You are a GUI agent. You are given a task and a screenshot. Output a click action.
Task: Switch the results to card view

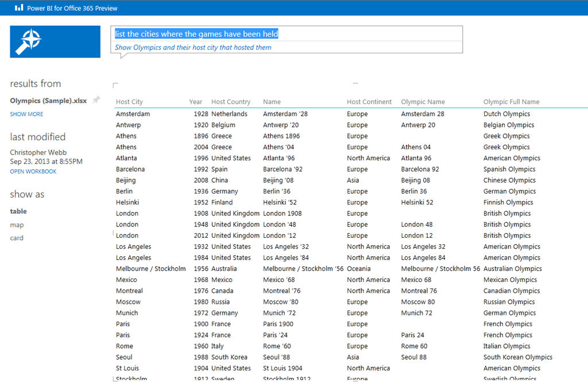coord(17,237)
